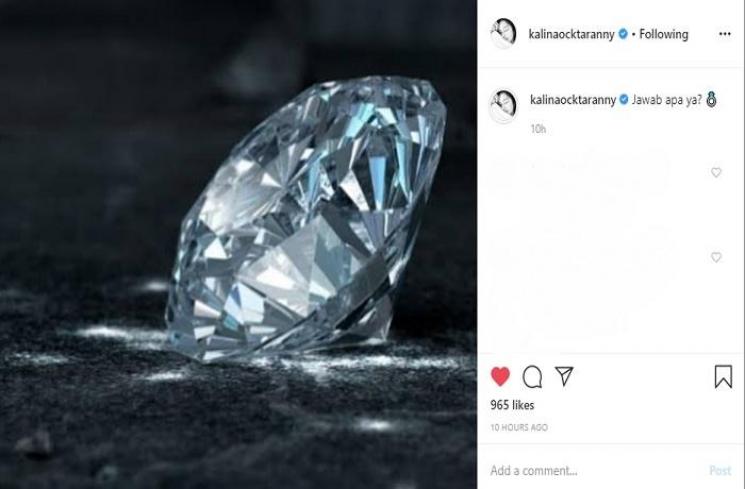Like the first comment with its heart
Screen dimensions: 745x489
click(x=716, y=173)
